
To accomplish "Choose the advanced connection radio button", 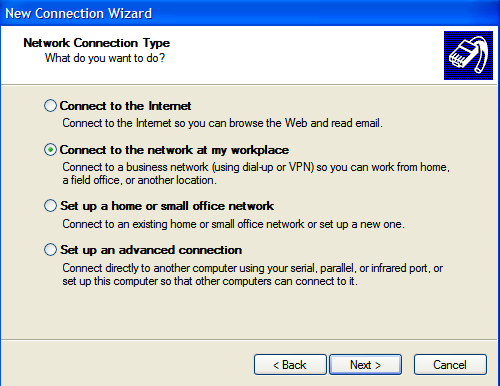I will coord(50,250).
